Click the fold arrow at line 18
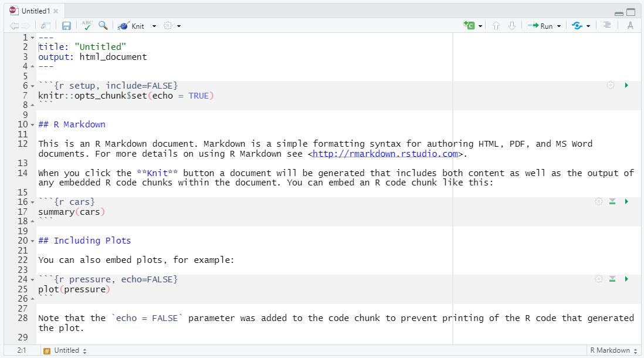644x358 pixels. 32,221
